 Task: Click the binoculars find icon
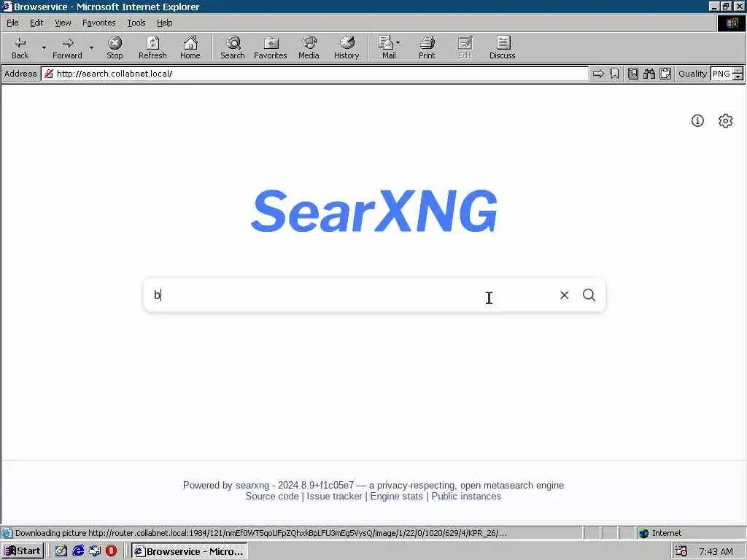649,74
